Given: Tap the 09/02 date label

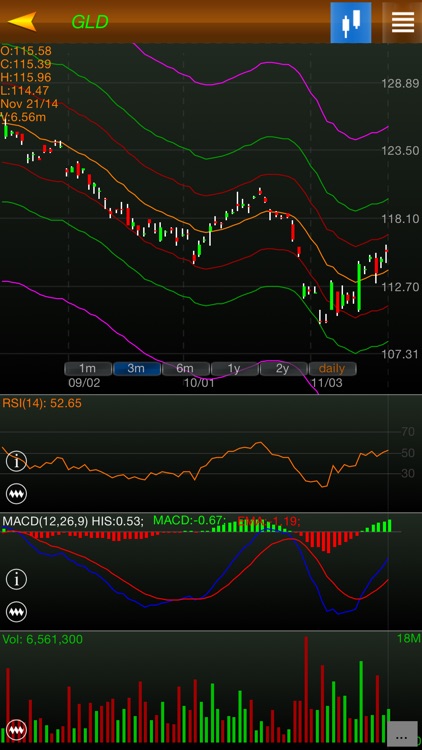Looking at the screenshot, I should 84,383.
